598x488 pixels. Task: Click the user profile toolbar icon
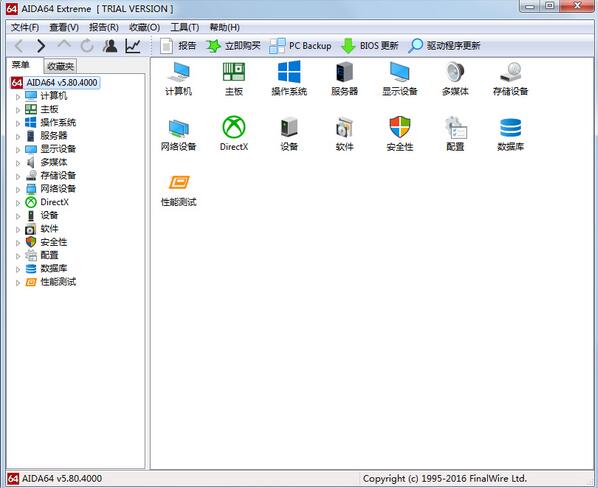pyautogui.click(x=110, y=46)
